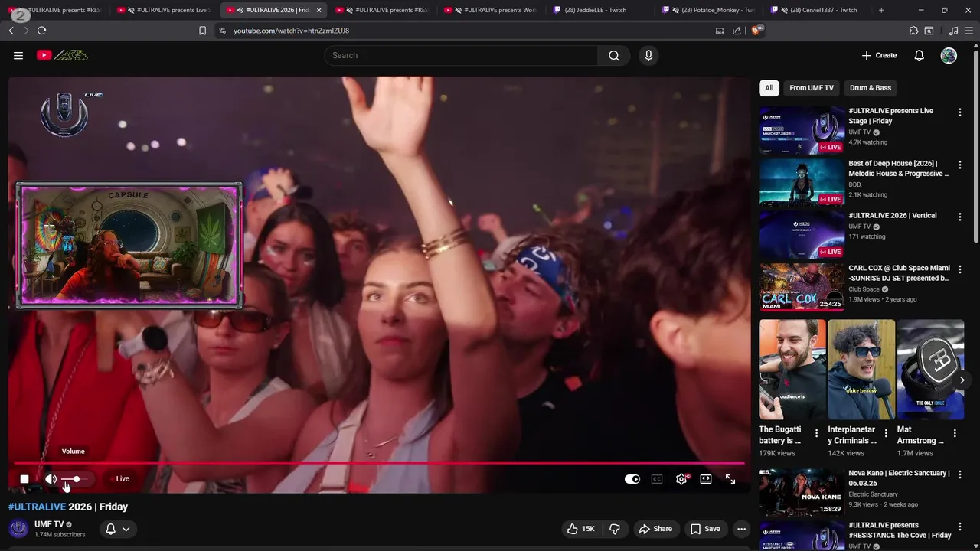980x551 pixels.
Task: Open Live Stage Friday video thumbnail
Action: (x=802, y=130)
